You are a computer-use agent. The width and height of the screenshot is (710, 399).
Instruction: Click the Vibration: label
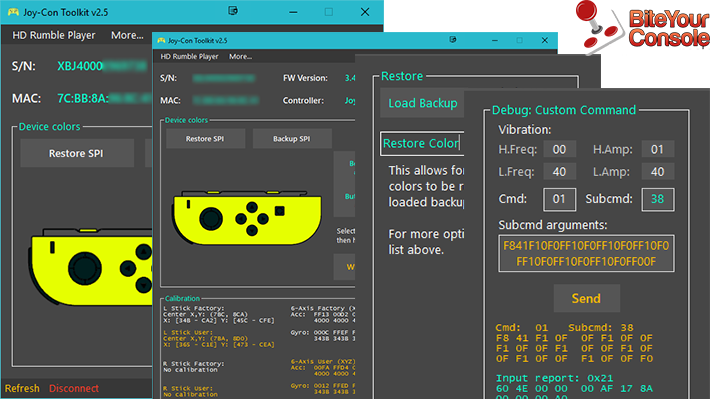[525, 130]
